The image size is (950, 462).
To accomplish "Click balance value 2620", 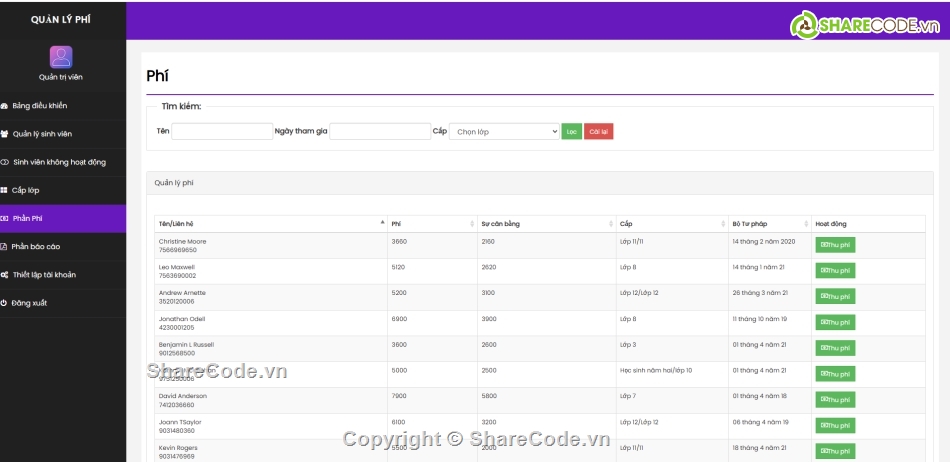I will [488, 267].
